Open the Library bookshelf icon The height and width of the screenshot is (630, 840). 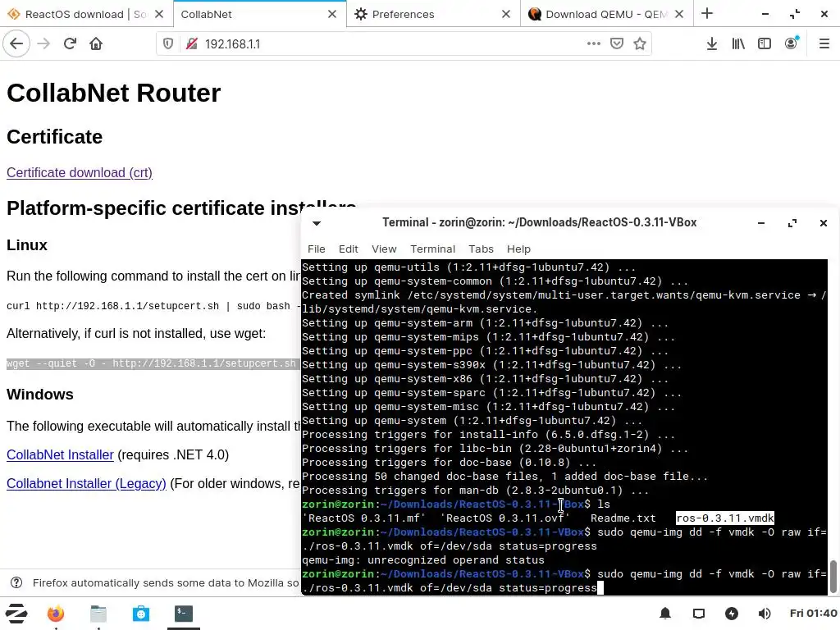click(738, 43)
